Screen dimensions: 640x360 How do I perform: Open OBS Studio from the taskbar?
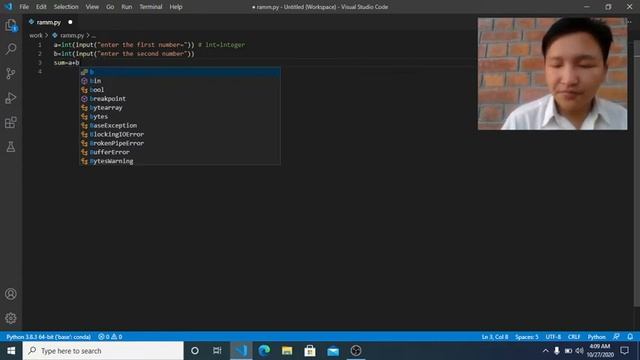356,351
